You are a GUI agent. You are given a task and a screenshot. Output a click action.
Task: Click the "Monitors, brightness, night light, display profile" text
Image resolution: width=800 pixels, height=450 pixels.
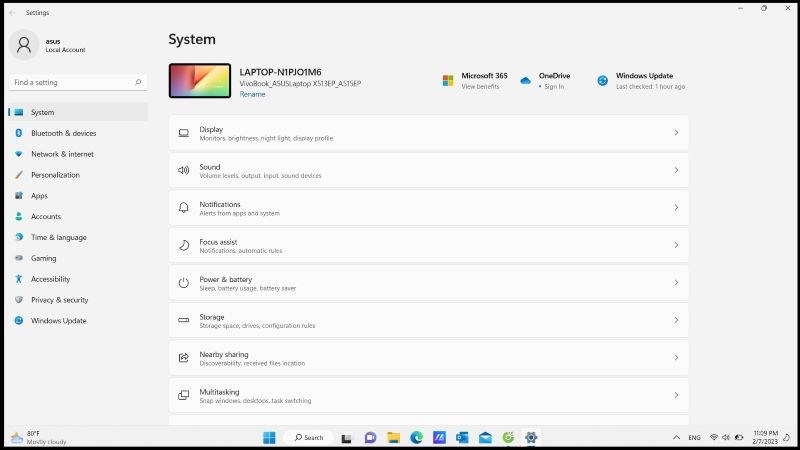266,138
